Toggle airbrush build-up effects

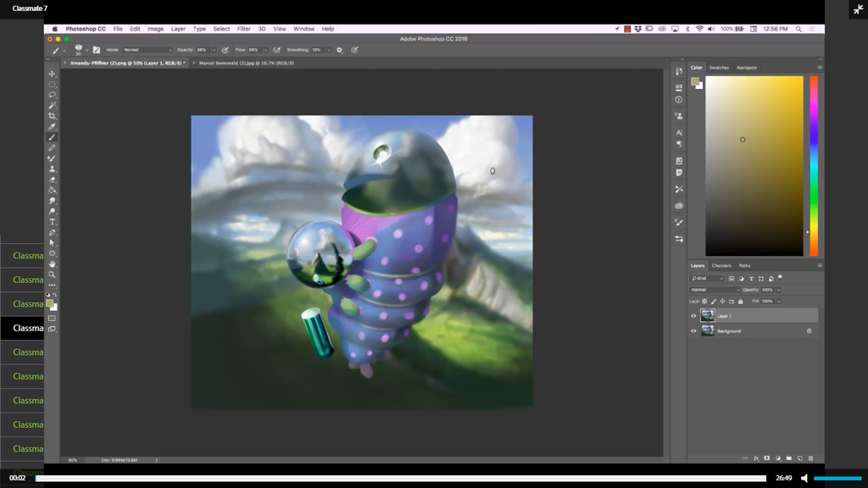[277, 50]
